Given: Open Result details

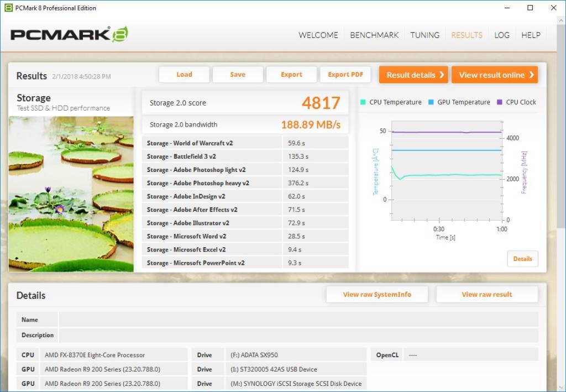Looking at the screenshot, I should tap(413, 75).
